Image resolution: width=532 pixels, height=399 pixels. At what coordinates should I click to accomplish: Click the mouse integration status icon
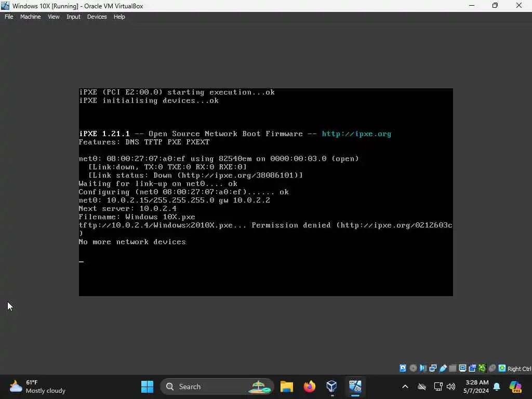[x=493, y=368]
